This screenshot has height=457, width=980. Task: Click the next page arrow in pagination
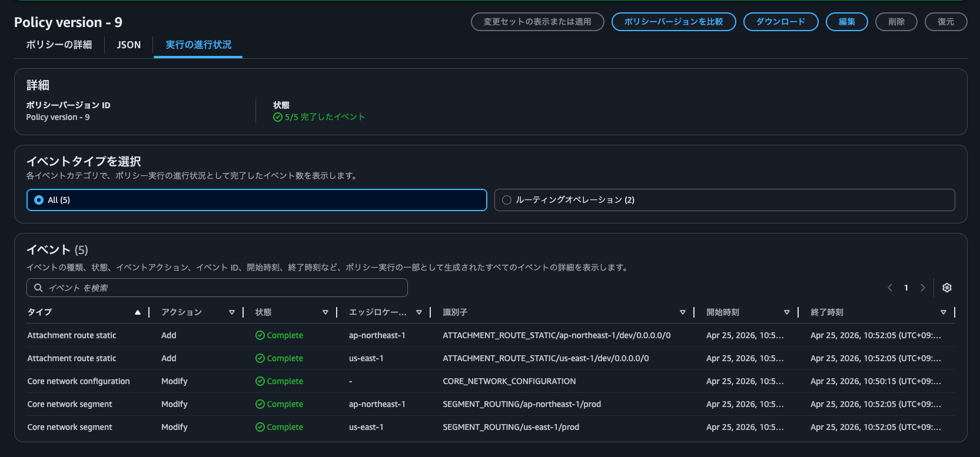click(x=922, y=288)
